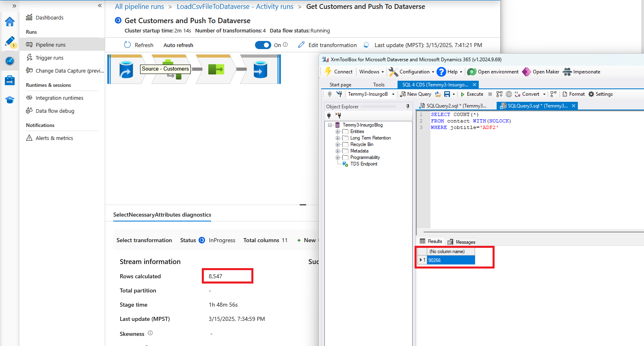Execute the SQL query
Viewport: 644px width, 346px height.
472,94
